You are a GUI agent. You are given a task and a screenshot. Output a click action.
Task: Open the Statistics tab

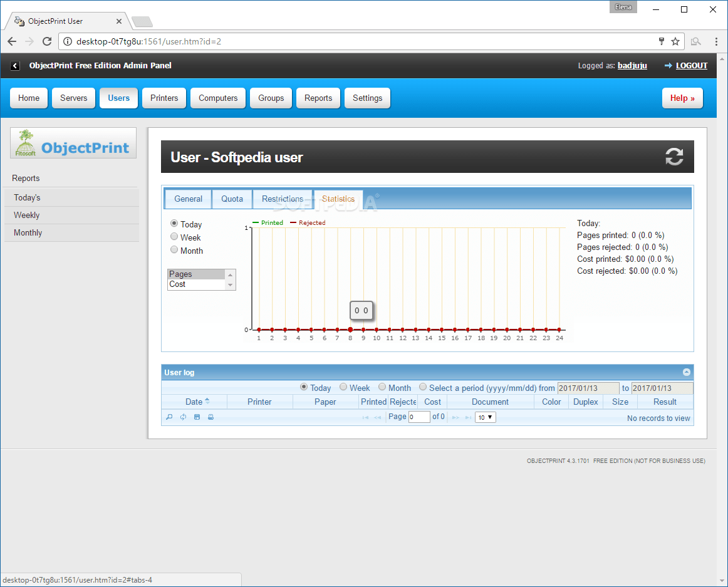pyautogui.click(x=338, y=199)
